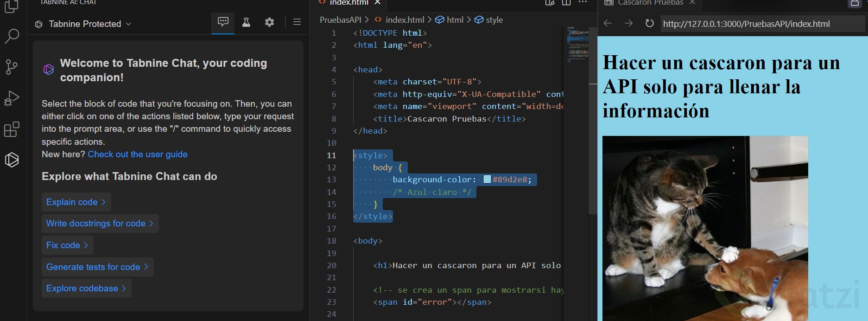868x321 pixels.
Task: Switch to the index.html editor tab
Action: [x=348, y=3]
